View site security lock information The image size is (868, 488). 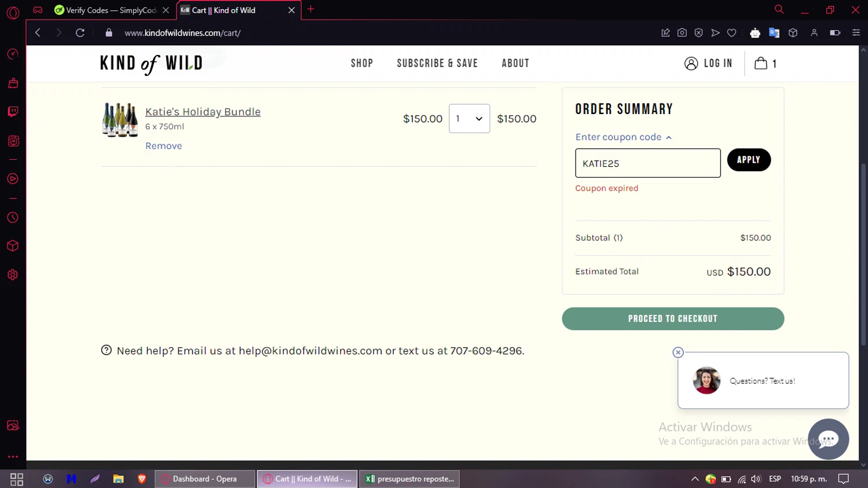[x=109, y=33]
